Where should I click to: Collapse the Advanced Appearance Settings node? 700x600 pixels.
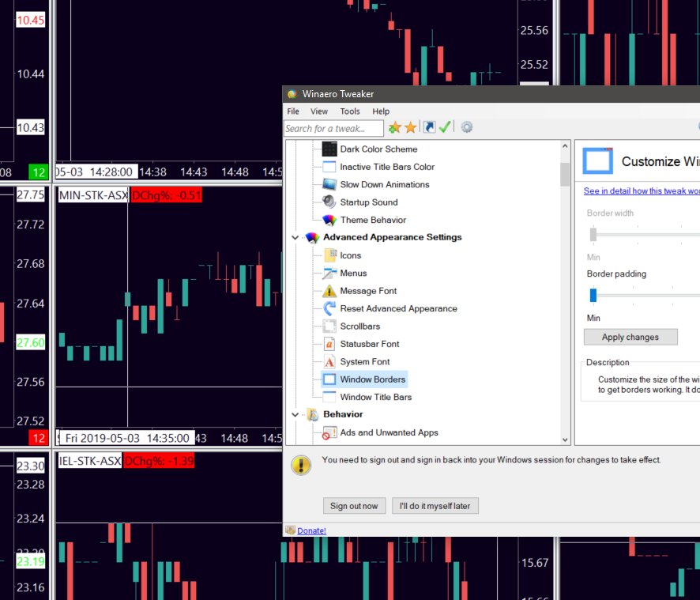295,237
